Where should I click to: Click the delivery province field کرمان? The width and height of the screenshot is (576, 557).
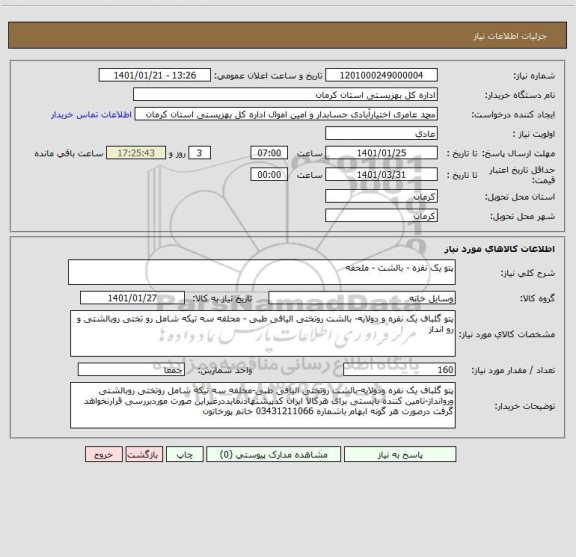pyautogui.click(x=381, y=197)
